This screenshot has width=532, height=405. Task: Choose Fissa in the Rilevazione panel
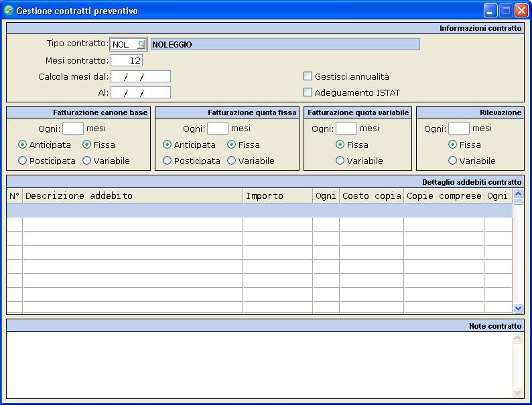click(x=453, y=145)
